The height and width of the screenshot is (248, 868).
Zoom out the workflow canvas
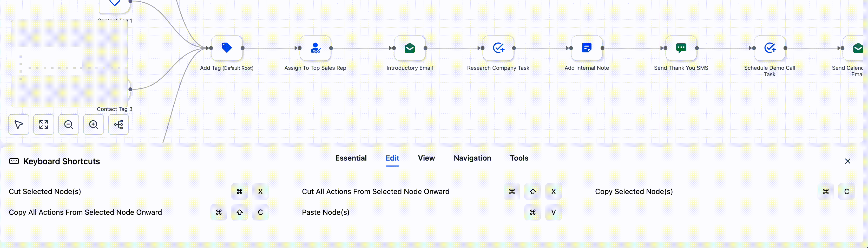click(x=68, y=125)
